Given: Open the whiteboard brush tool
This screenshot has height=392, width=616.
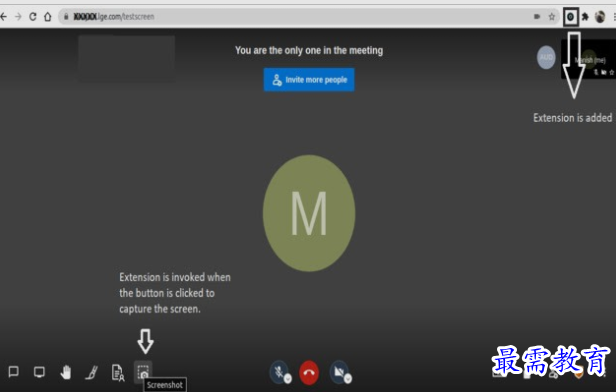Looking at the screenshot, I should [x=92, y=372].
